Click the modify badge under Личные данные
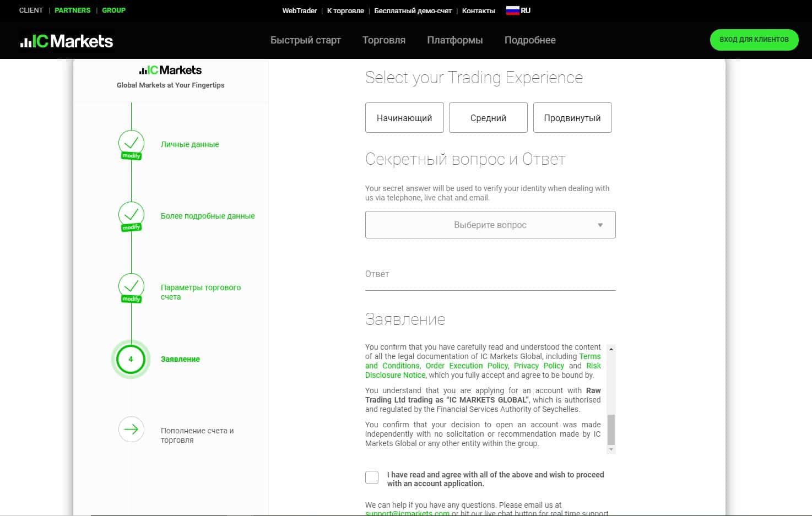This screenshot has width=812, height=516. pos(131,156)
